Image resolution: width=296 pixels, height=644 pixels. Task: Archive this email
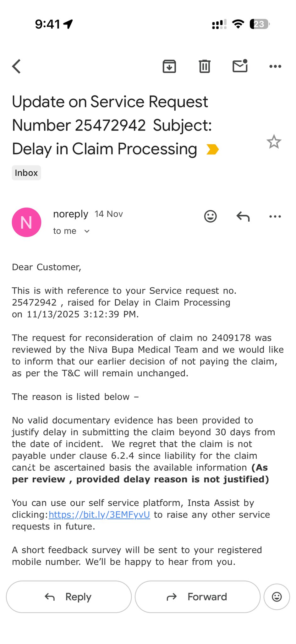[169, 66]
